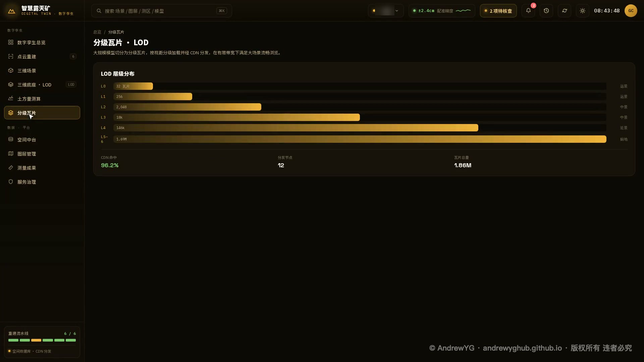
Task: Toggle the light/dark theme sun icon
Action: pyautogui.click(x=583, y=11)
